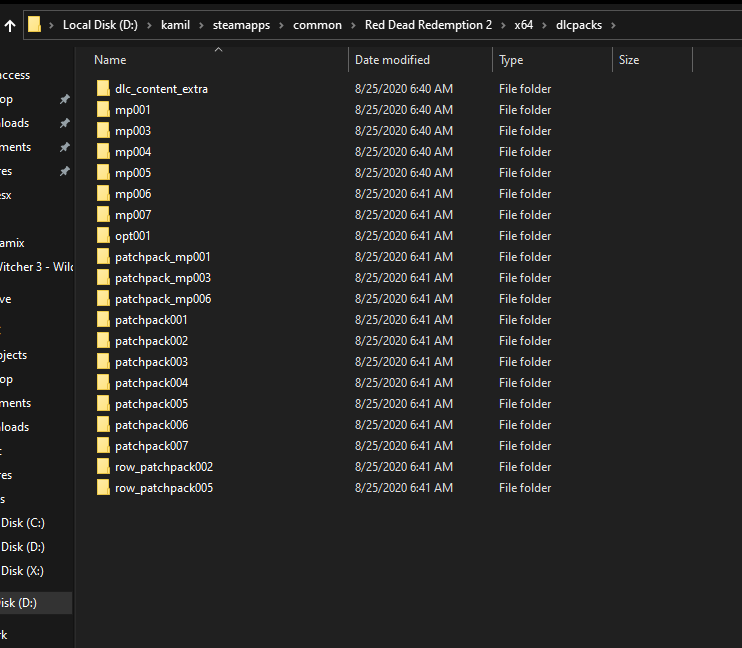This screenshot has height=648, width=742.
Task: Expand chevron after kamil breadcrumb
Action: (x=201, y=25)
